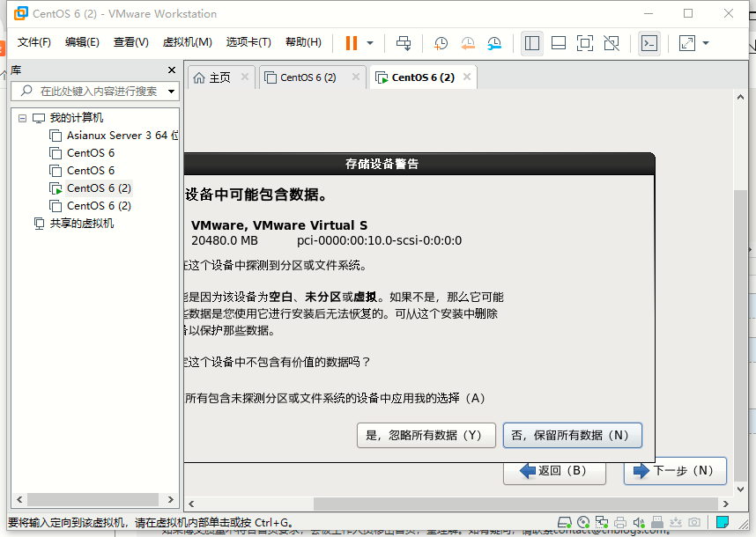Click the library panel scroll right arrow
The image size is (756, 537).
[x=171, y=499]
